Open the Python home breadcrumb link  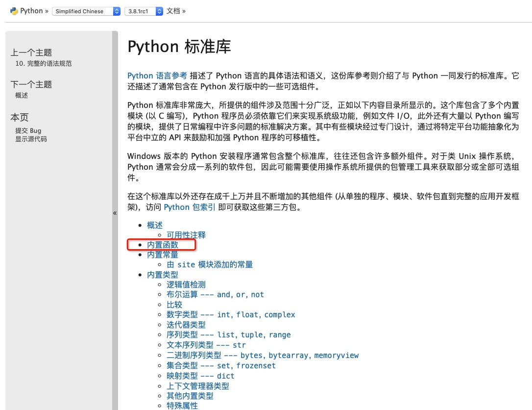[x=31, y=11]
